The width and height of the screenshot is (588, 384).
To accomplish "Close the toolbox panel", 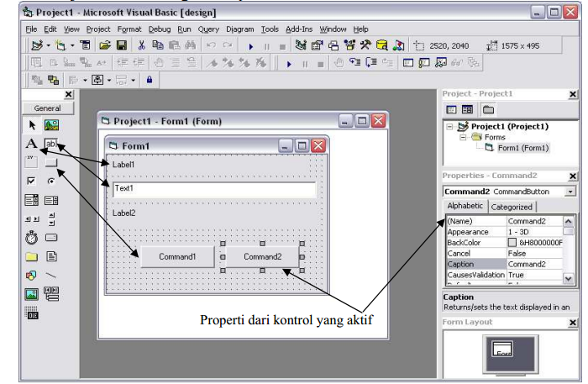I will click(69, 94).
